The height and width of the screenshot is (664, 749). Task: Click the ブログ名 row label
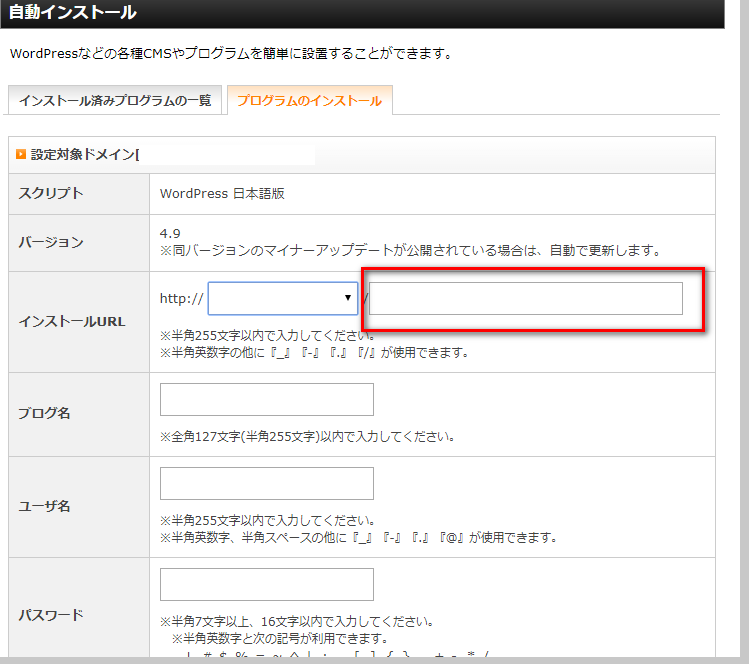tap(44, 414)
